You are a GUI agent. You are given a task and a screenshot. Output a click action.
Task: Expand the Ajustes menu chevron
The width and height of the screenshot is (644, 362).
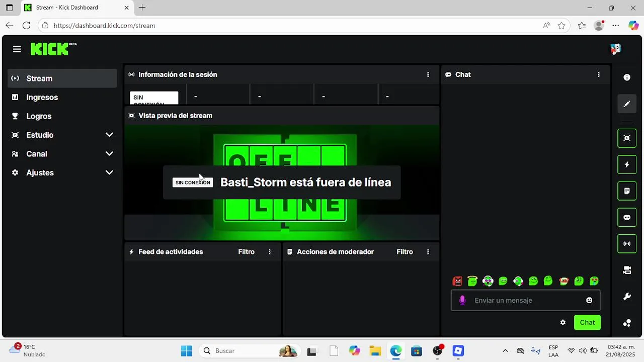109,172
